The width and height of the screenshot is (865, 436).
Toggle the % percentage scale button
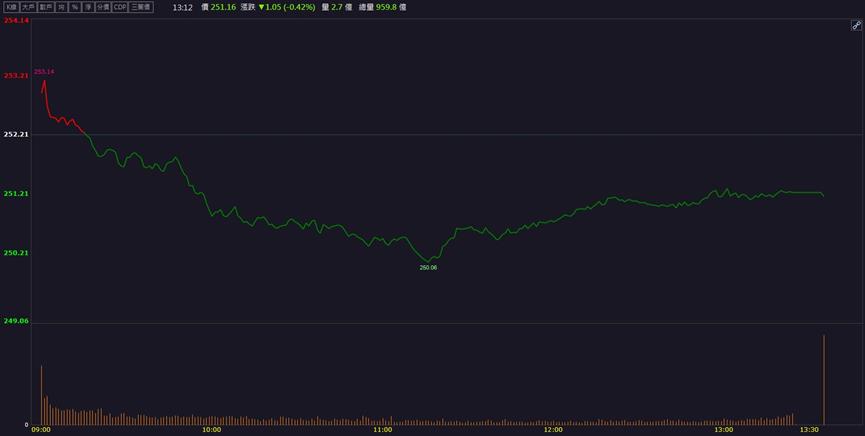point(74,7)
